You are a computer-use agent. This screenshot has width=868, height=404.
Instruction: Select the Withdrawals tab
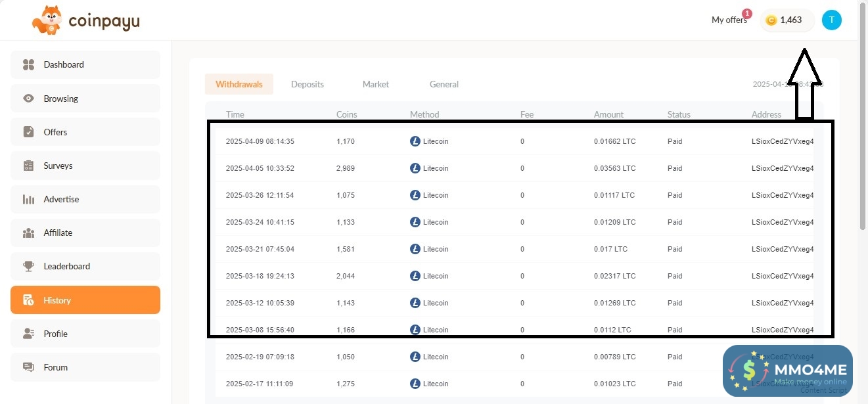(239, 84)
